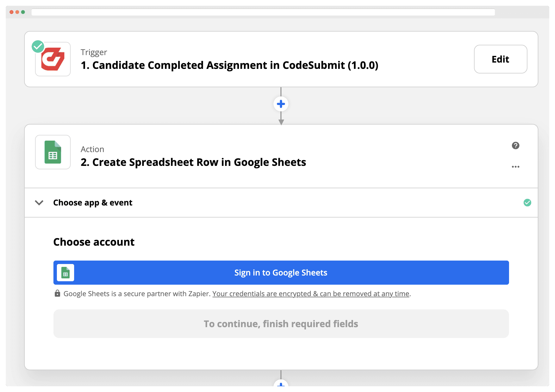Viewport: 555px width, 392px height.
Task: Collapse section with the Choose app chevron
Action: pyautogui.click(x=39, y=203)
